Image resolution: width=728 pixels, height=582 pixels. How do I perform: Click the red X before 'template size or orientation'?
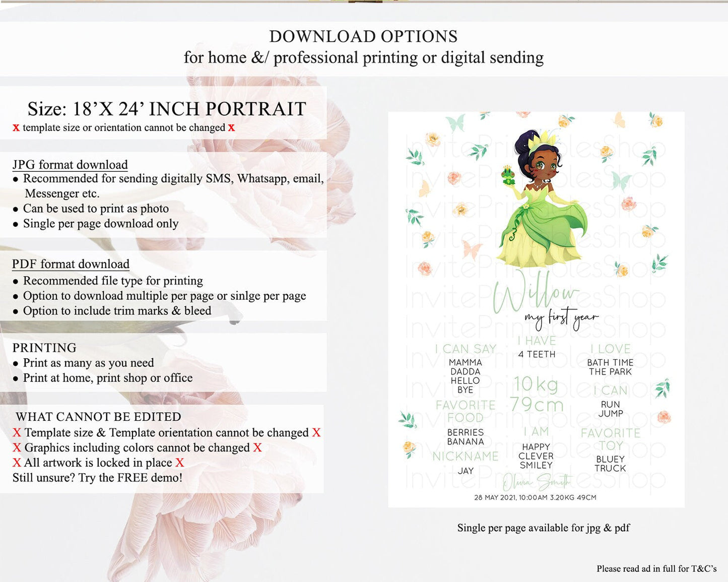tap(16, 128)
